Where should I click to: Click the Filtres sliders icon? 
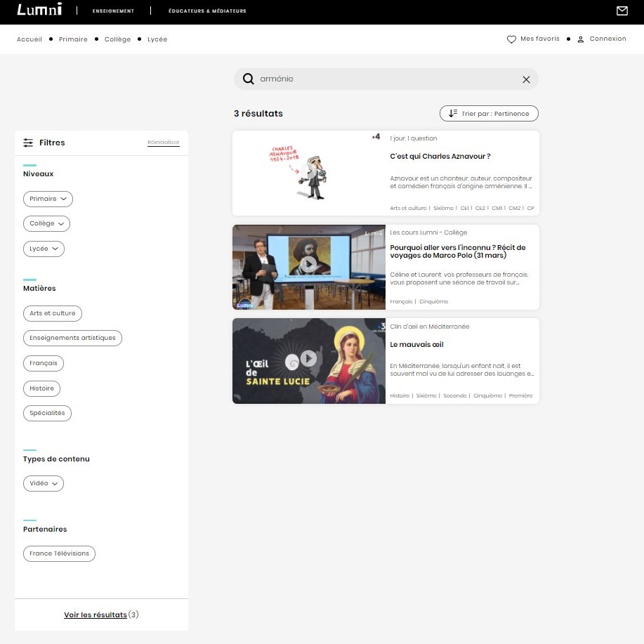pos(28,143)
